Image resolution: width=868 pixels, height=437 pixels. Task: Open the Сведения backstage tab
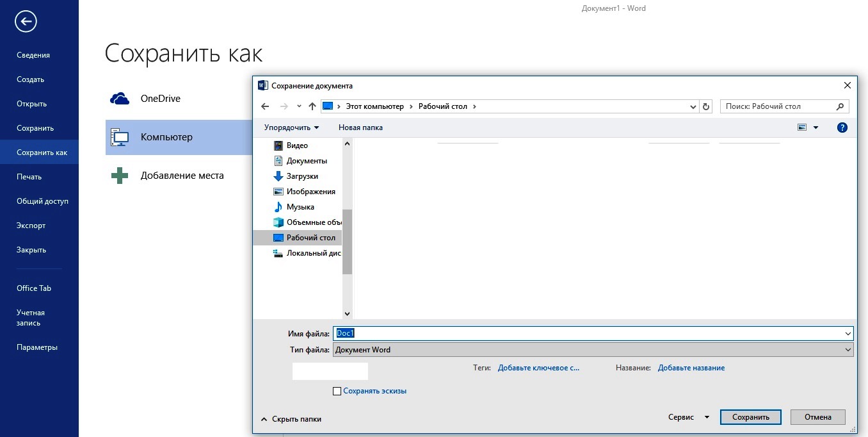click(33, 55)
